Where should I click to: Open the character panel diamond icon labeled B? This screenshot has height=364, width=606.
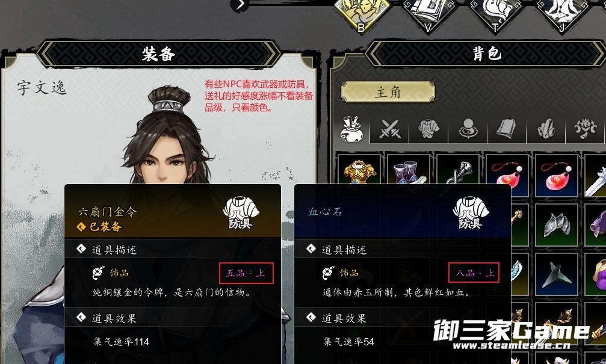click(362, 13)
